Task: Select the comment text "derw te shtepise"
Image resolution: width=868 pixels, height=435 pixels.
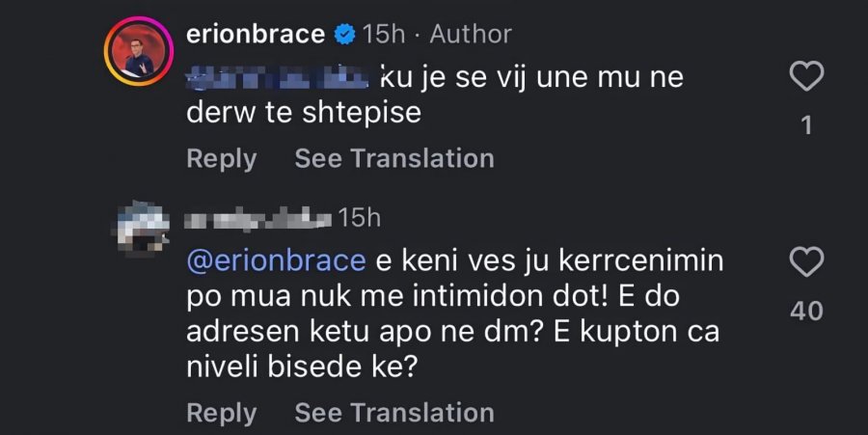Action: (x=304, y=114)
